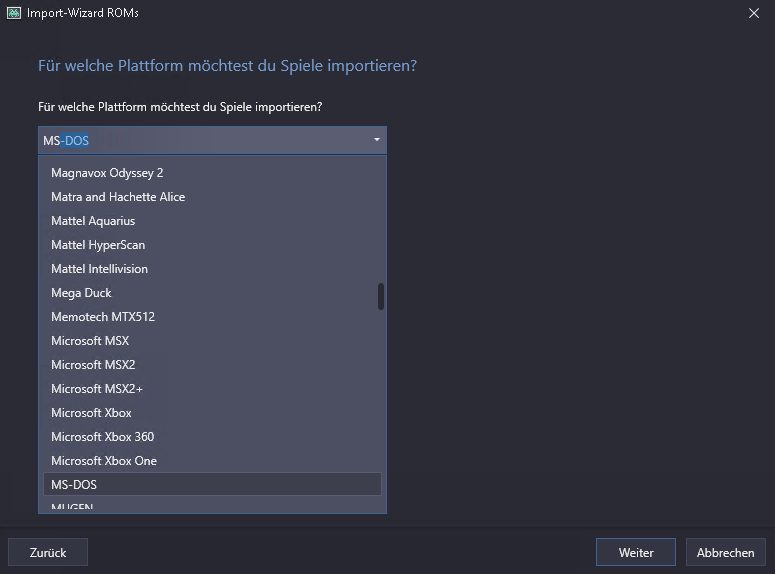Image resolution: width=775 pixels, height=574 pixels.
Task: Select the Microsoft MSX platform
Action: [x=90, y=341]
